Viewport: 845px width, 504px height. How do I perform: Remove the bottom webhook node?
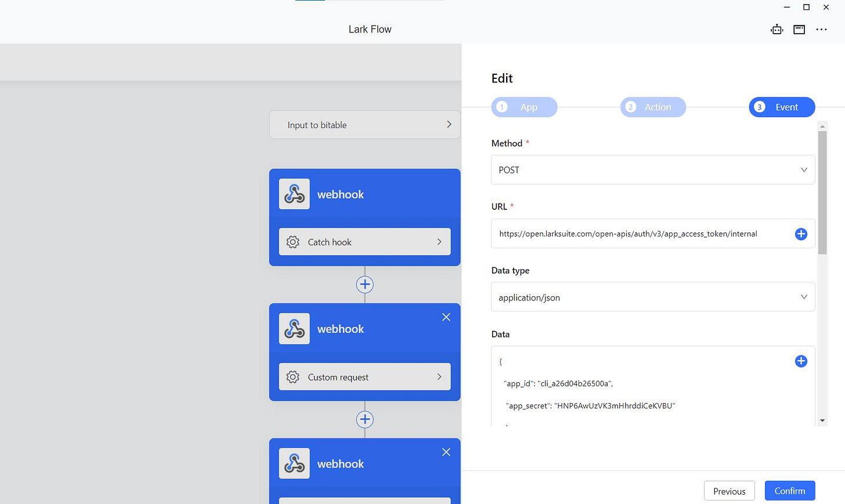446,452
